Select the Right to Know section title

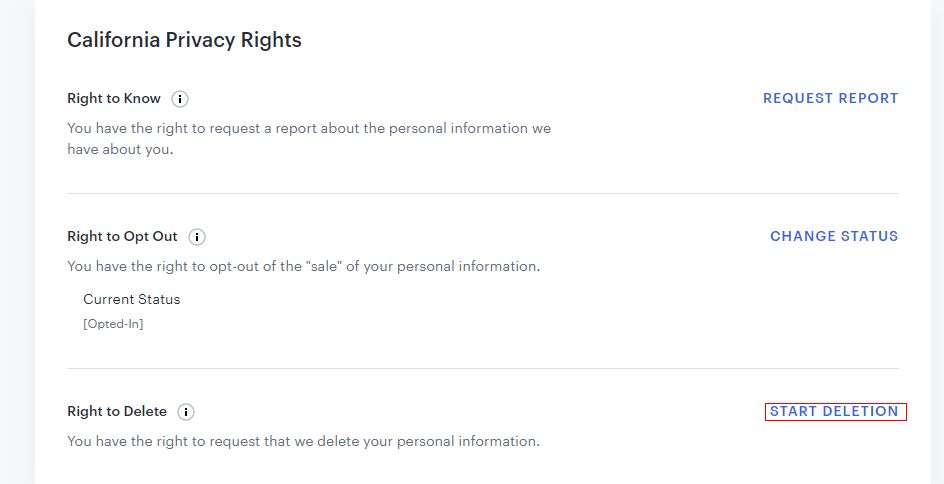pyautogui.click(x=114, y=99)
